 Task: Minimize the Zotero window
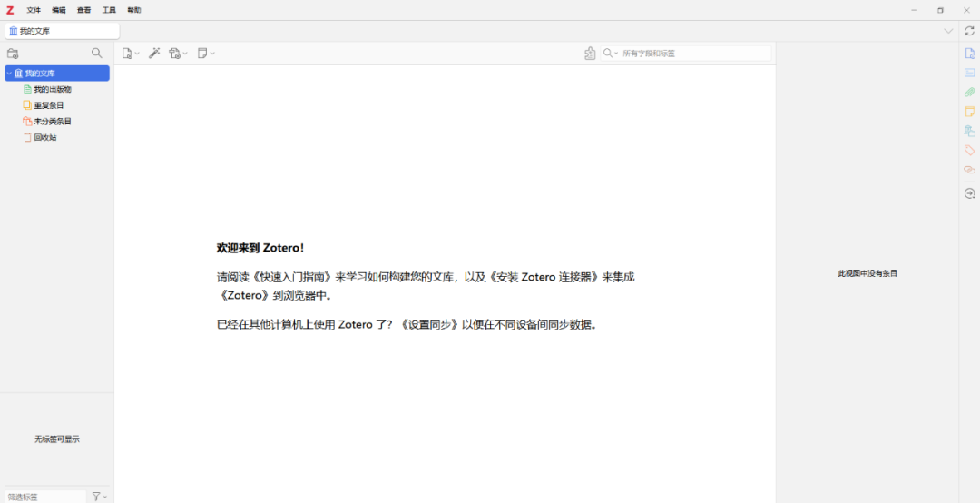pos(915,10)
